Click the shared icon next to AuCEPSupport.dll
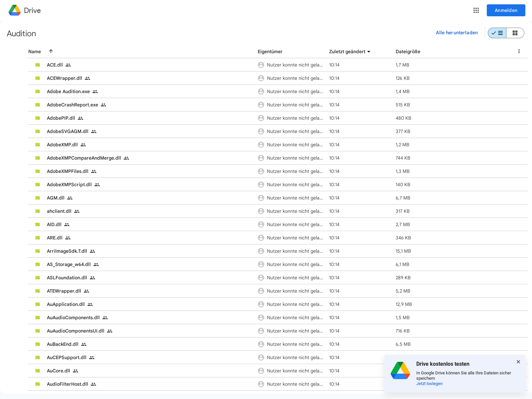532x399 pixels. point(92,357)
